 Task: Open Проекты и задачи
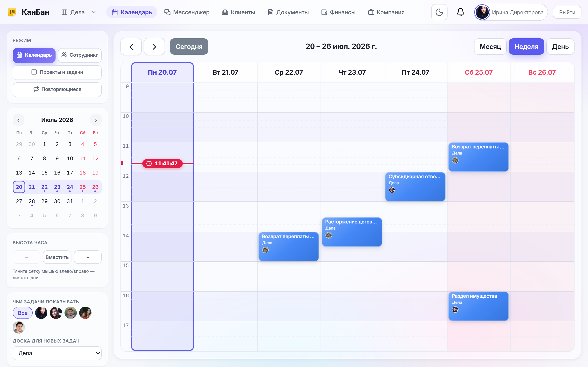pos(57,72)
